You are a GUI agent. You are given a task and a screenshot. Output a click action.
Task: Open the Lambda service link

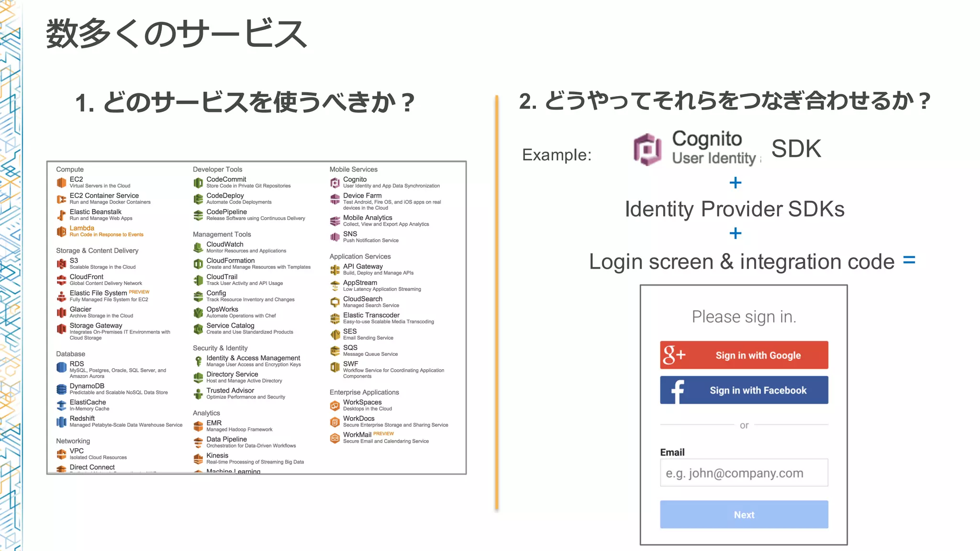pyautogui.click(x=82, y=228)
